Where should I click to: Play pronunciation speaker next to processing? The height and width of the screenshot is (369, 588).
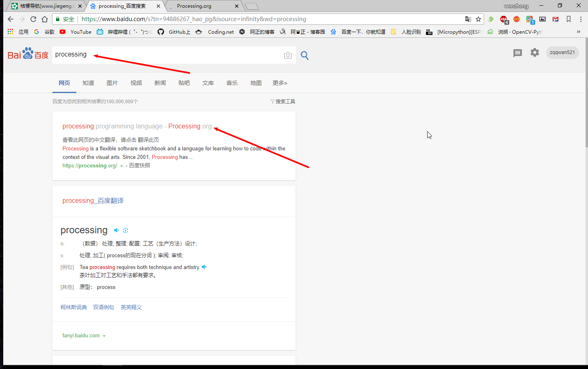pos(116,230)
